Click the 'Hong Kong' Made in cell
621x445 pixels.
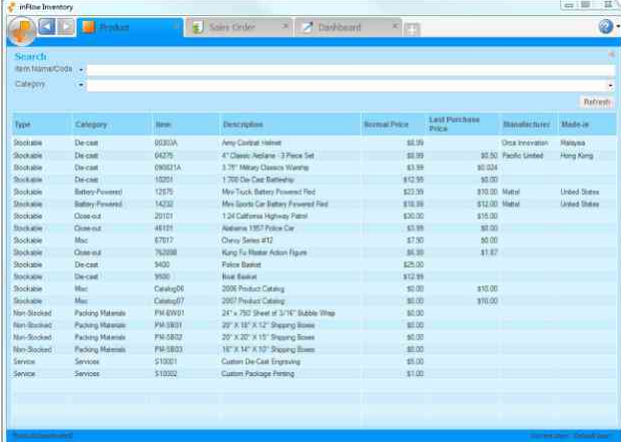pyautogui.click(x=577, y=156)
